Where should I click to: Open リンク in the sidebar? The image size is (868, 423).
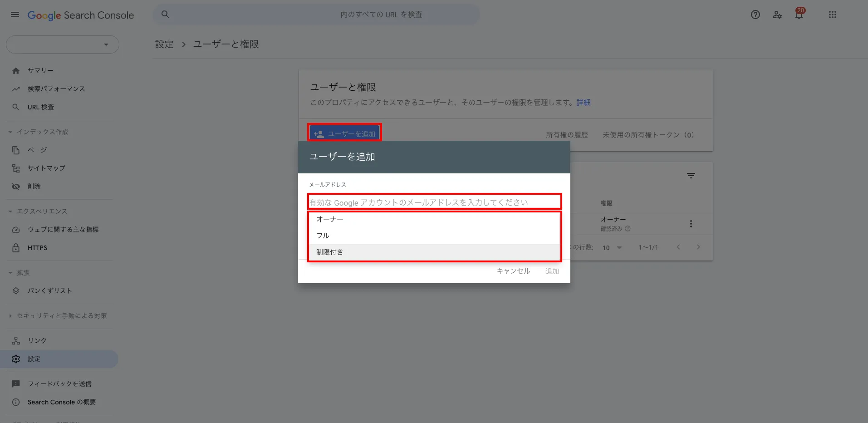tap(37, 341)
